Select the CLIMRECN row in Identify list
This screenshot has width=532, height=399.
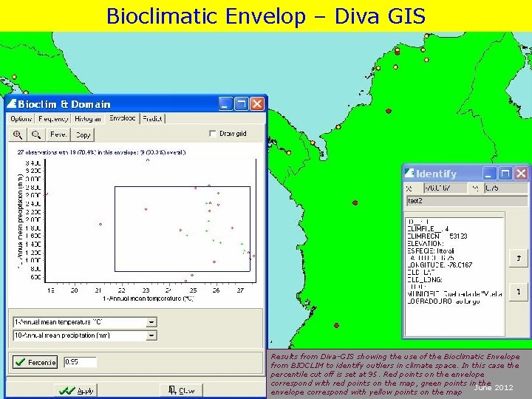pos(437,236)
